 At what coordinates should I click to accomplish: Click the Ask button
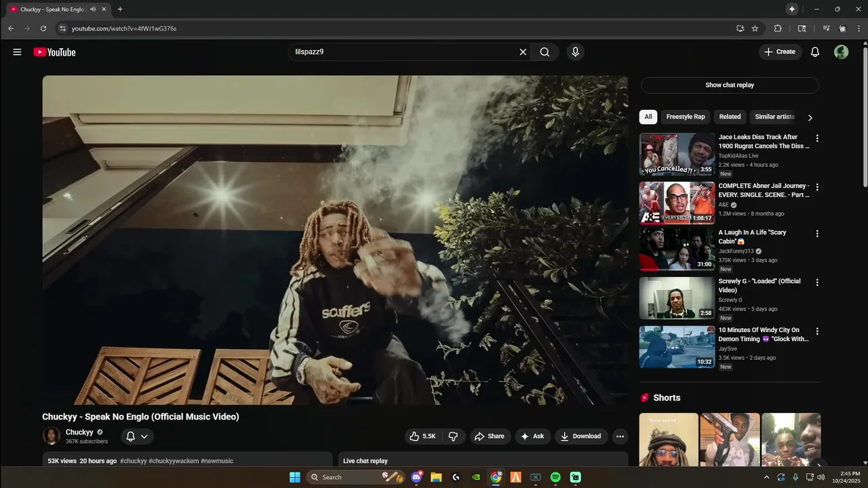tap(532, 436)
